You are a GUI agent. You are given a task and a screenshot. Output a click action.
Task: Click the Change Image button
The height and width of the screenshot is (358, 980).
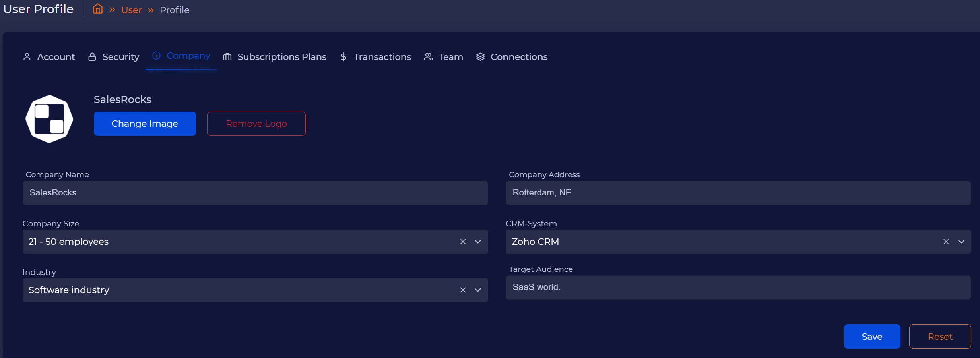pyautogui.click(x=145, y=124)
